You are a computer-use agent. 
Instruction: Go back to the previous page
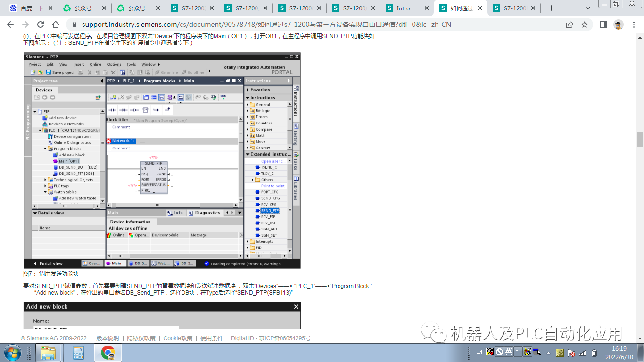10,25
